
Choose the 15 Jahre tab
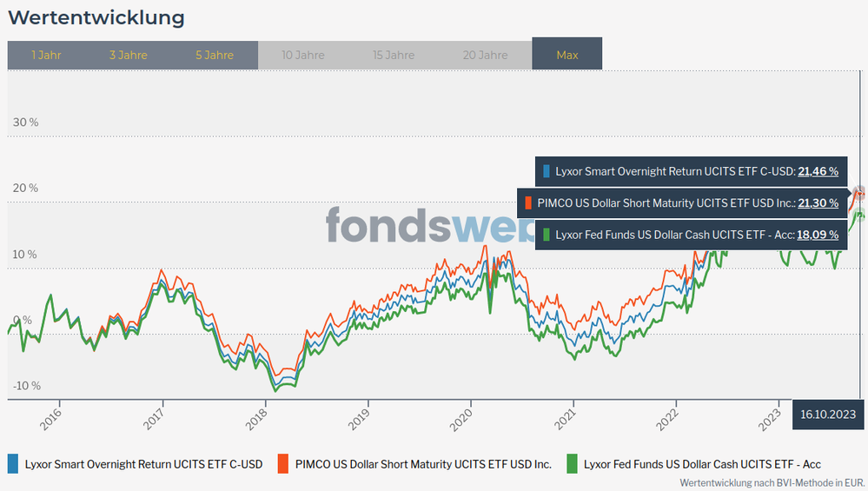pos(394,55)
